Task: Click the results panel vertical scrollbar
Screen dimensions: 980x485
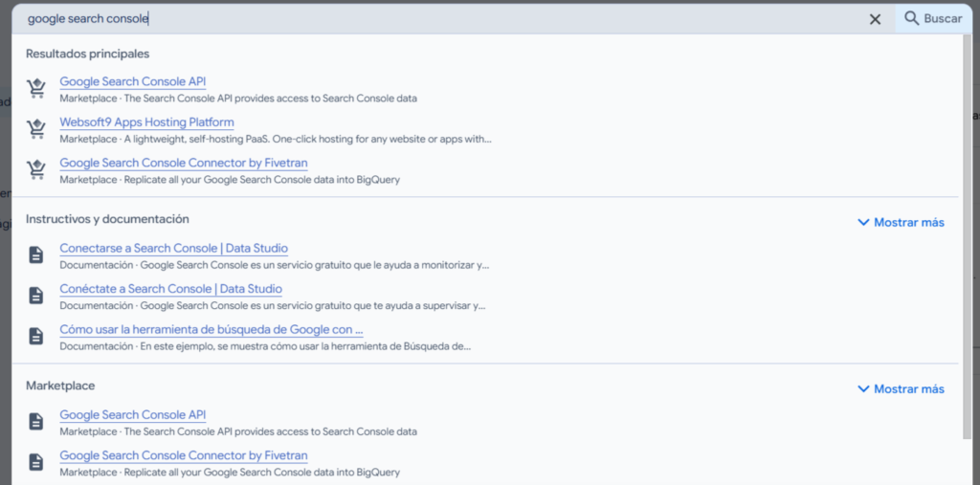Action: tap(968, 237)
